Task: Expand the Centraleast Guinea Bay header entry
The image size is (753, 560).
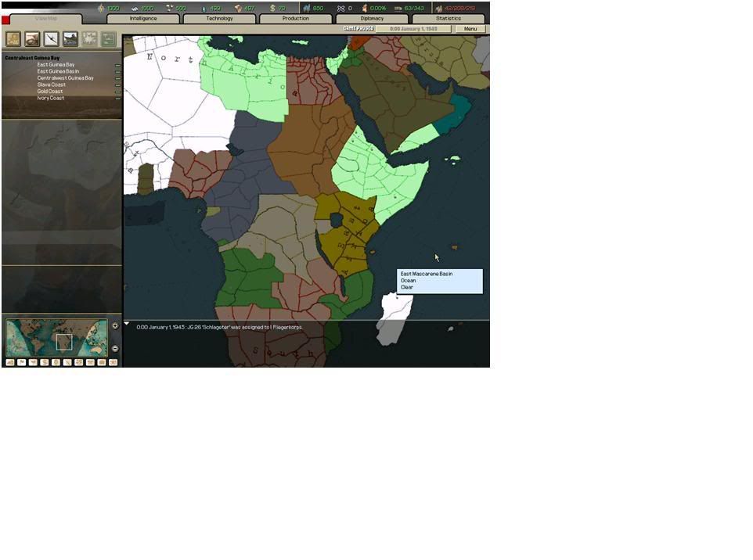Action: [32, 58]
